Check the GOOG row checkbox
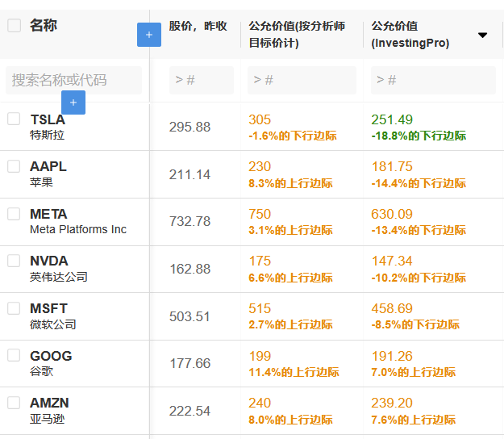Screen dimensions: 504x439 click(14, 355)
